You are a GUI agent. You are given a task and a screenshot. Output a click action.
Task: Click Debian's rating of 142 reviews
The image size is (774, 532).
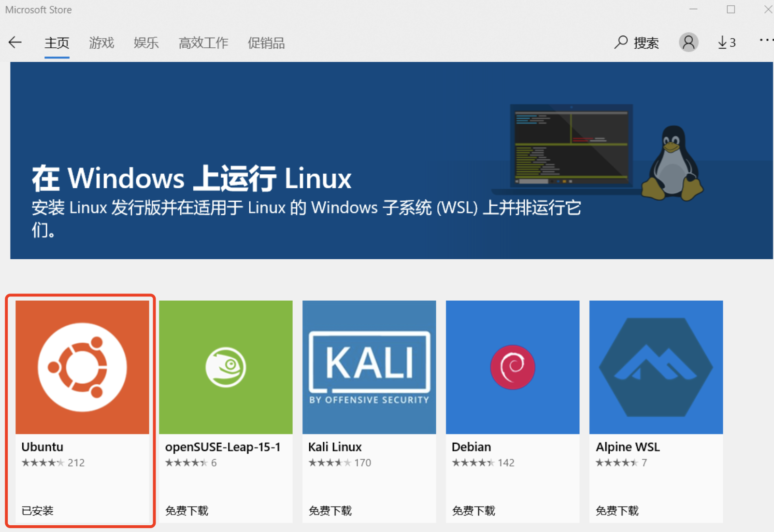coord(483,462)
